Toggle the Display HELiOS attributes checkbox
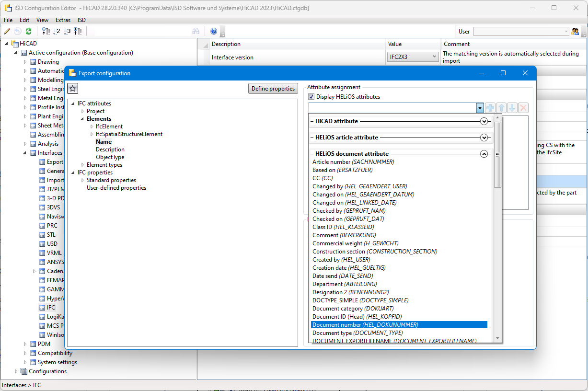 311,97
